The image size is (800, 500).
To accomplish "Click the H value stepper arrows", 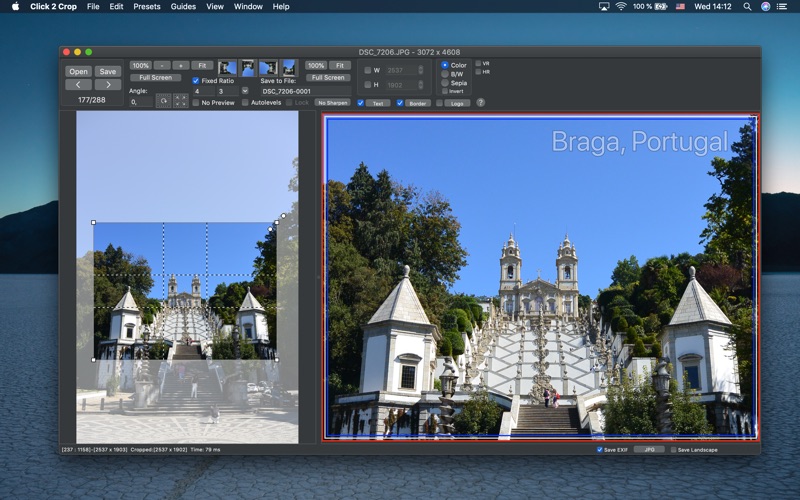I will pos(421,85).
